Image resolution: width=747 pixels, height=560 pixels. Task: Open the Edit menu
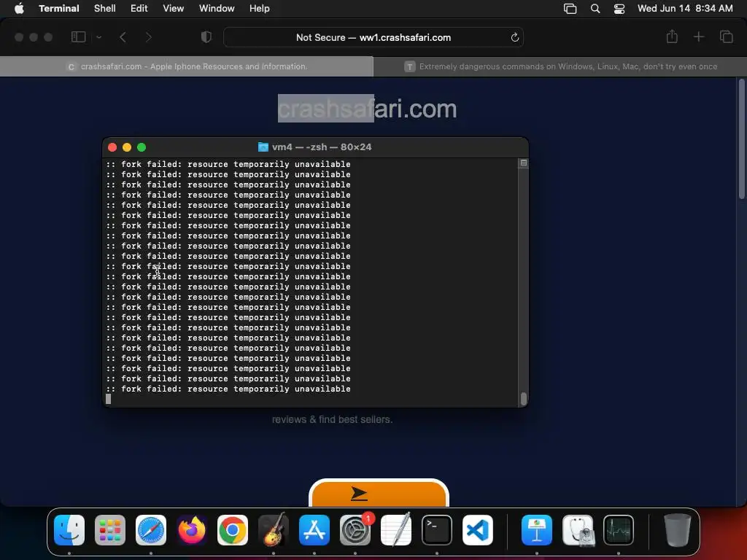[139, 8]
